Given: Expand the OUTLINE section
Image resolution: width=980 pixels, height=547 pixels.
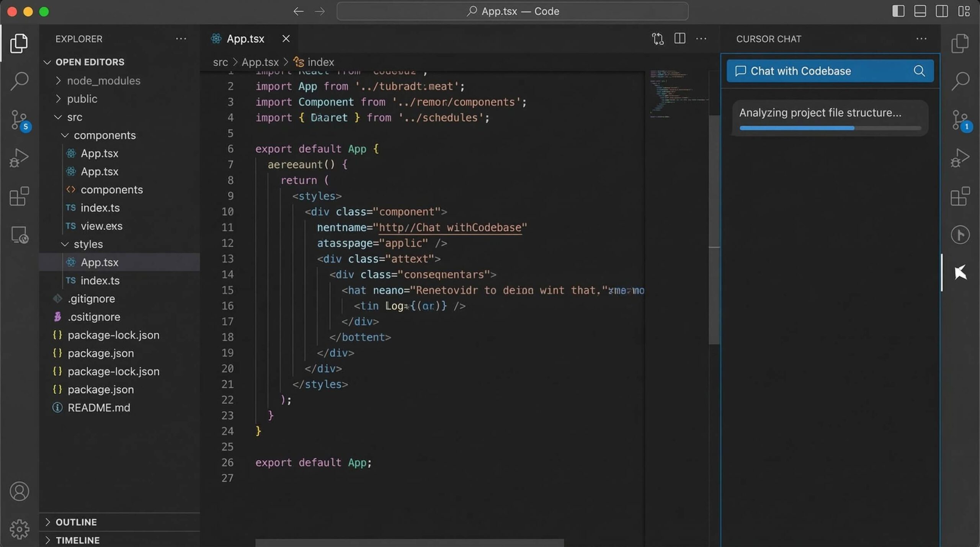Looking at the screenshot, I should coord(119,522).
